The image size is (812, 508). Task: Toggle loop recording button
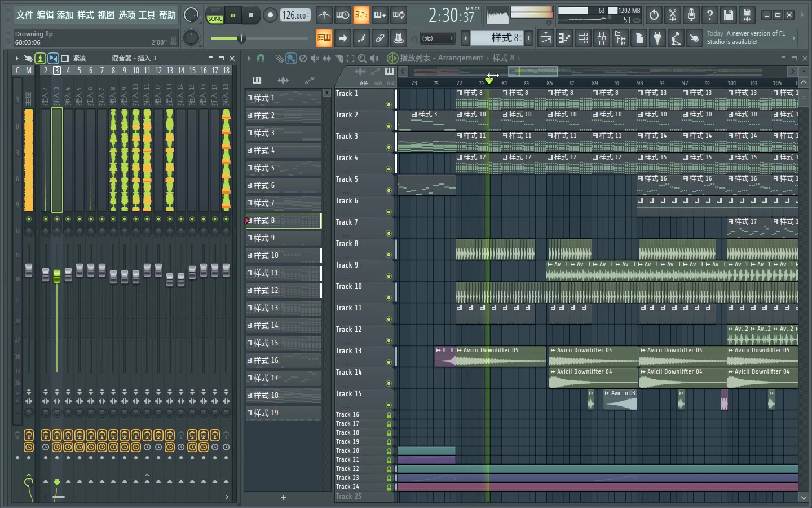[x=399, y=15]
